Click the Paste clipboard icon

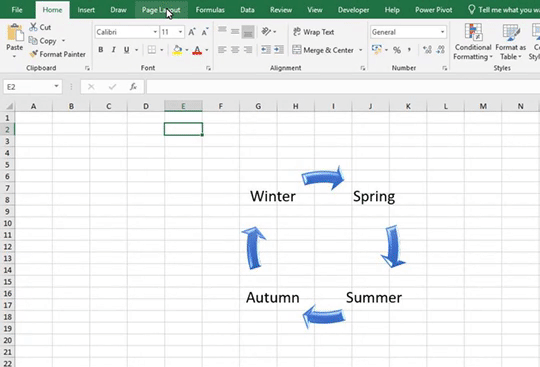[x=15, y=33]
